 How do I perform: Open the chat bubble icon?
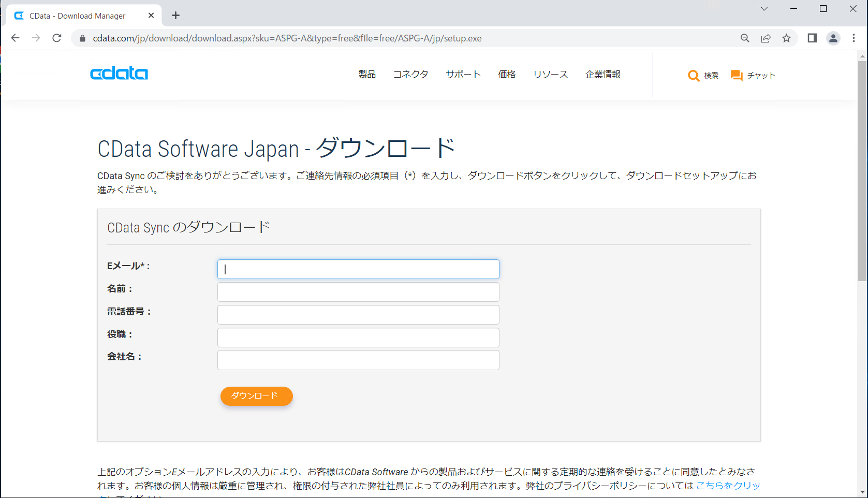click(737, 76)
